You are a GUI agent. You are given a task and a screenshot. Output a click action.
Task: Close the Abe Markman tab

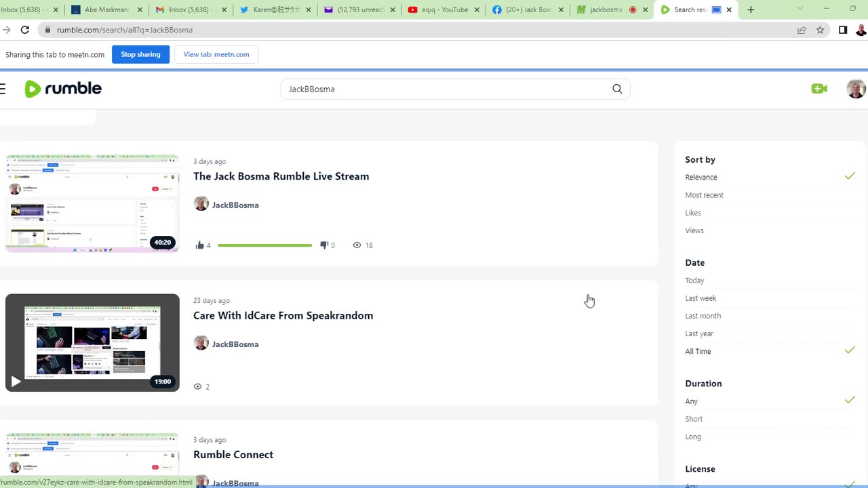tap(140, 10)
